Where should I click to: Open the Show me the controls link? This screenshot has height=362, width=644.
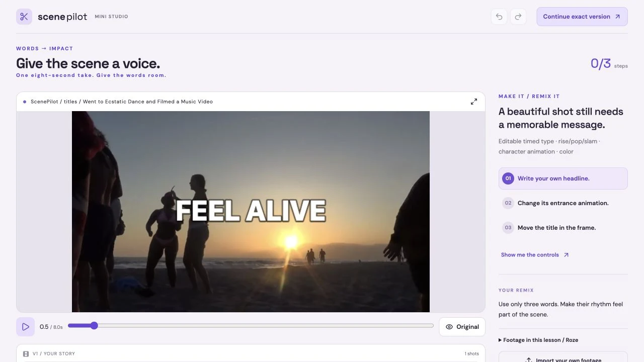(x=535, y=255)
